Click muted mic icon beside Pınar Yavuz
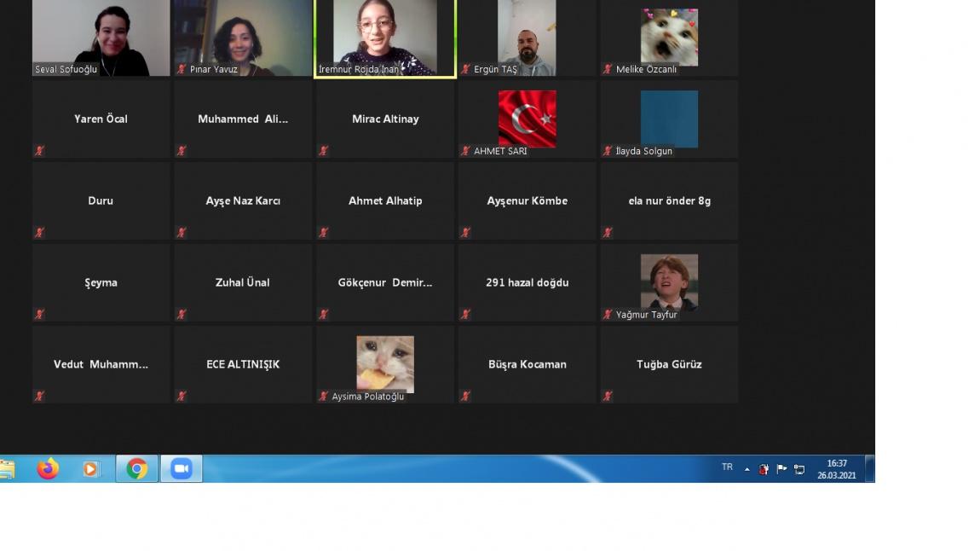Image resolution: width=980 pixels, height=551 pixels. (x=182, y=69)
